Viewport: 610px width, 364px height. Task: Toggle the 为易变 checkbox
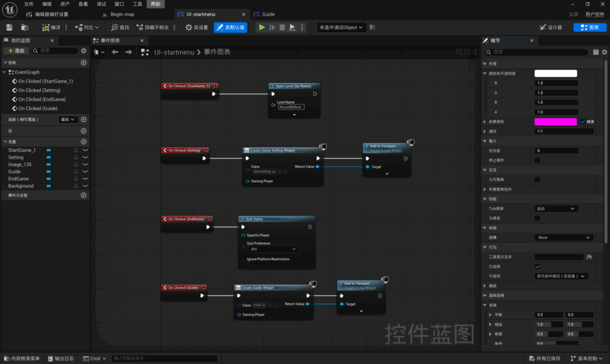point(537,218)
